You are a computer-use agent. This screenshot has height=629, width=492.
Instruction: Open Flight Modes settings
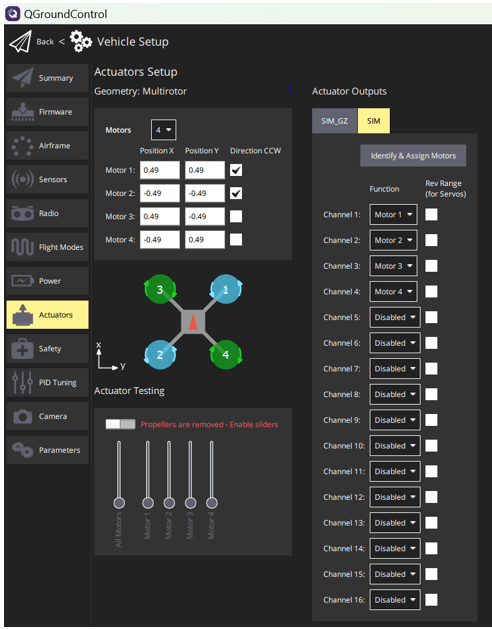47,247
